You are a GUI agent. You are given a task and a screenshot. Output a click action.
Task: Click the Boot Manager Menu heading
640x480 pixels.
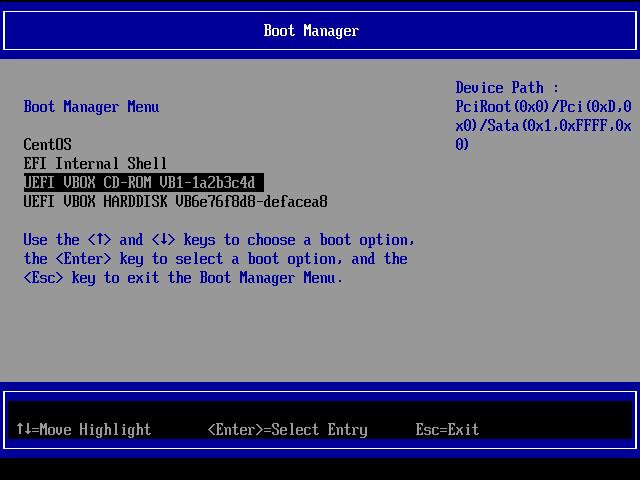click(91, 107)
